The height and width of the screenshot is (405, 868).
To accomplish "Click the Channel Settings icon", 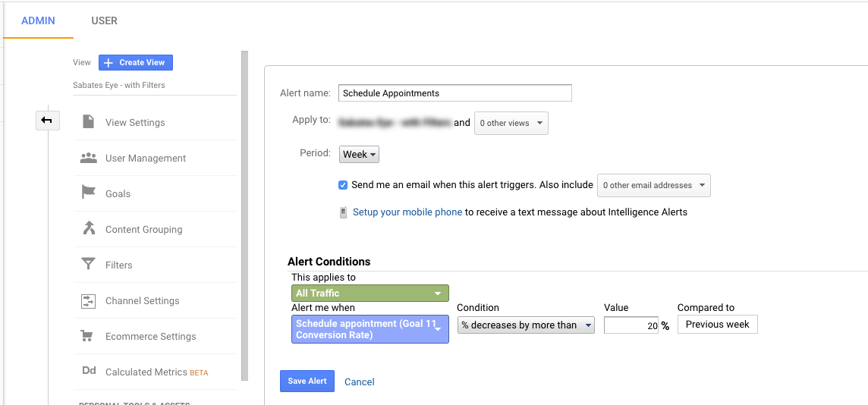I will point(89,300).
